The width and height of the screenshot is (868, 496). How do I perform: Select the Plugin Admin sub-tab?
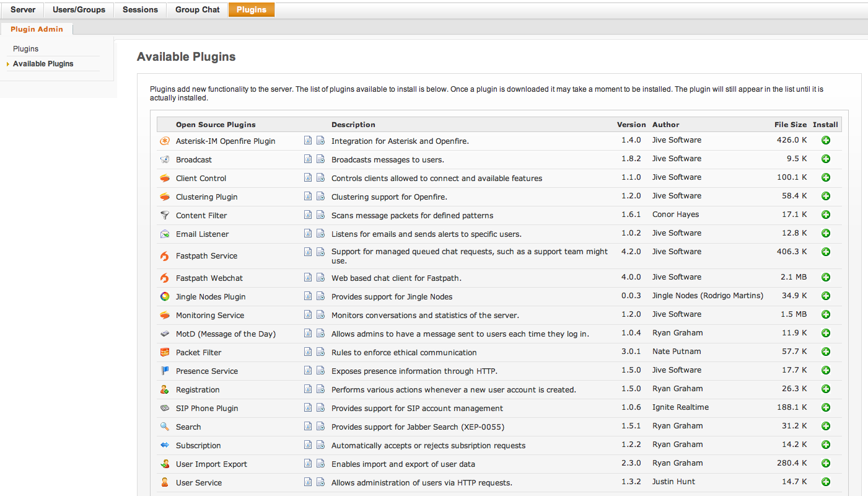tap(37, 29)
